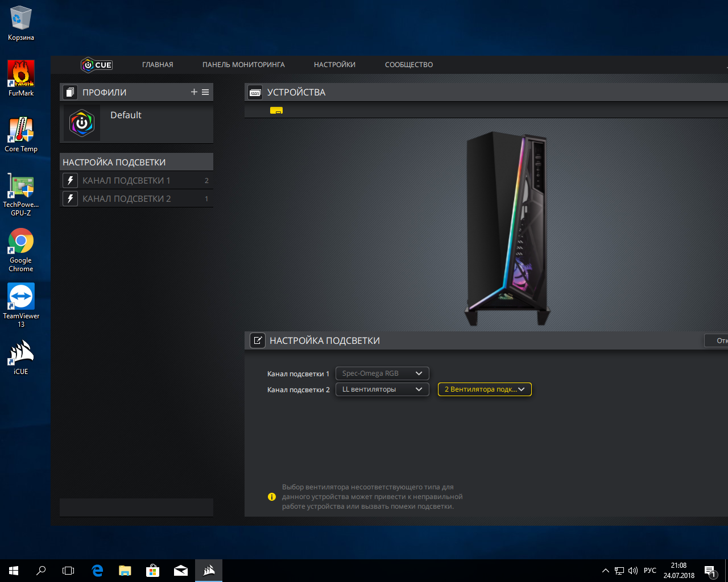Click the yellow info icon near the warning
Screen dimensions: 728x582
272,497
